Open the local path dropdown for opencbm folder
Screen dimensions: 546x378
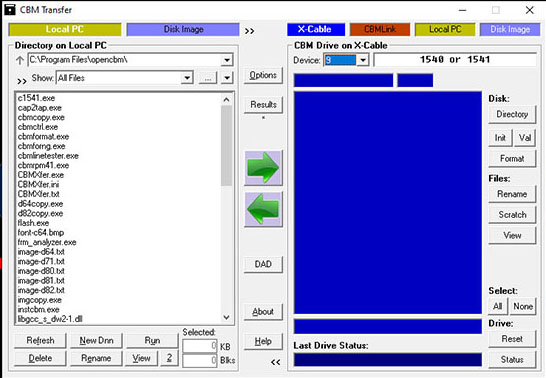227,60
